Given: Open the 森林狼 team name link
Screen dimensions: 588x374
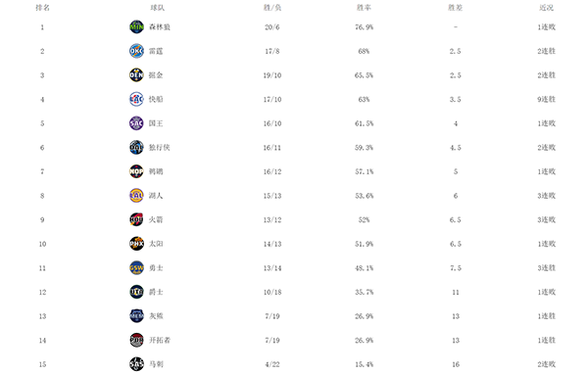Looking at the screenshot, I should pyautogui.click(x=160, y=27).
